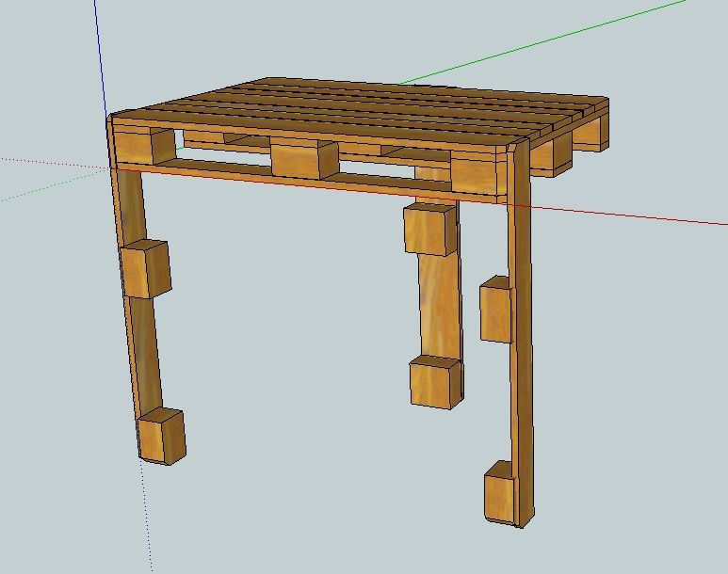
Task: Select the bottom front board of the pallet
Action: click(311, 182)
